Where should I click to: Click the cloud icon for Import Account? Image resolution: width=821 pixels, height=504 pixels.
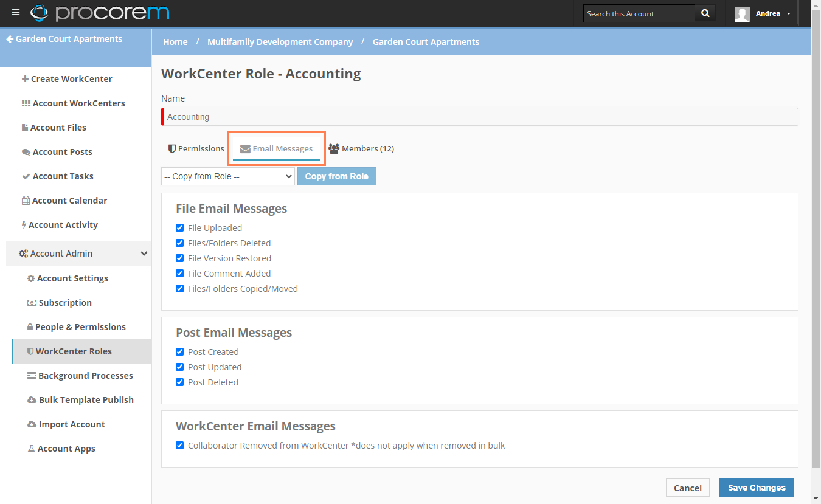pyautogui.click(x=32, y=424)
